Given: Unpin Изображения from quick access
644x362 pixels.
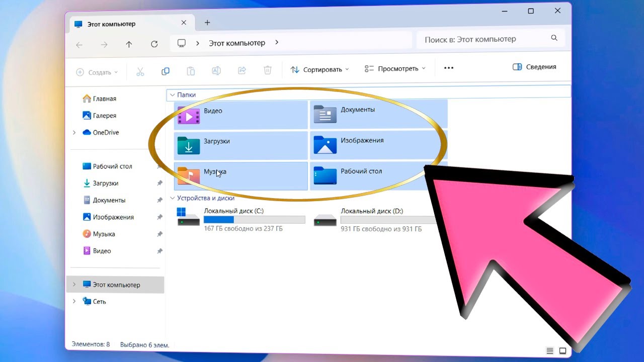Looking at the screenshot, I should [159, 217].
